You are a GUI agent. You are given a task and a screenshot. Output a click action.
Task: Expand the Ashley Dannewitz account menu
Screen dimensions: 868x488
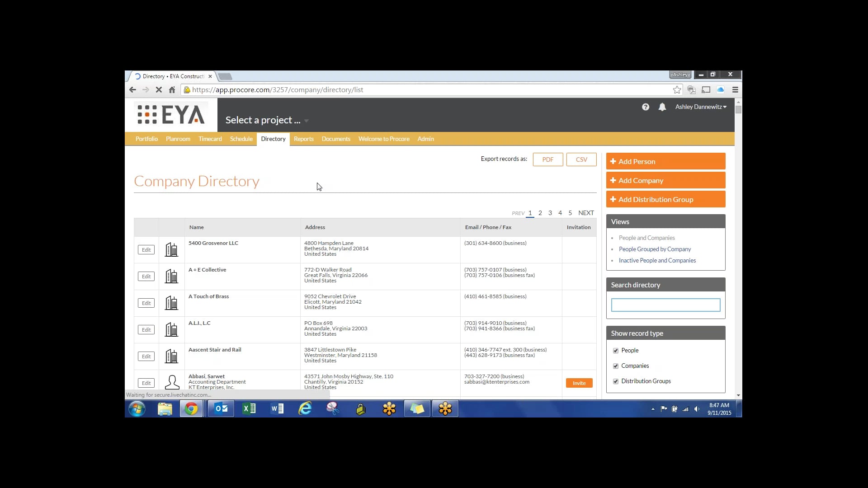[700, 107]
